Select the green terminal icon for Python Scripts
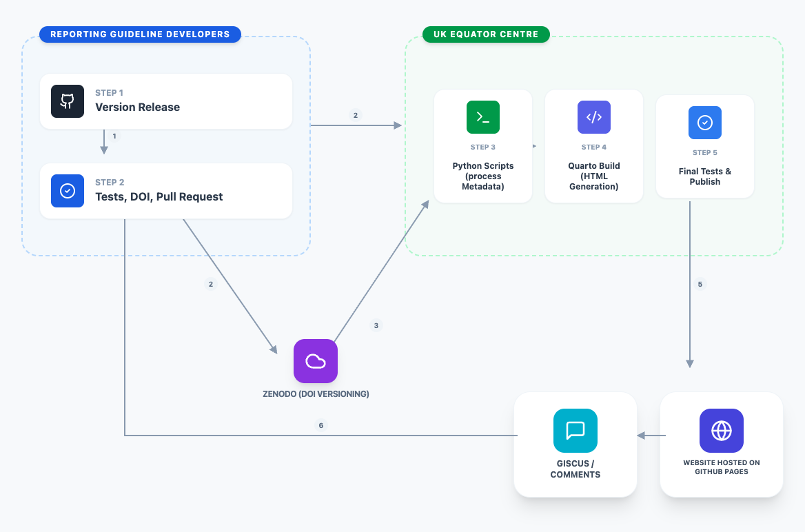The image size is (805, 532). pyautogui.click(x=482, y=117)
